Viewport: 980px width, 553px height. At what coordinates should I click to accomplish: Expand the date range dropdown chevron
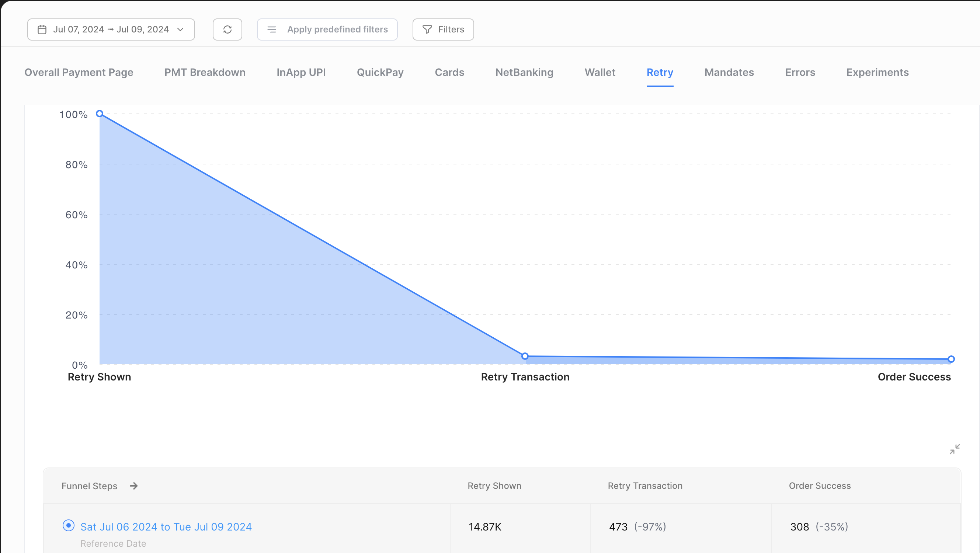coord(181,29)
